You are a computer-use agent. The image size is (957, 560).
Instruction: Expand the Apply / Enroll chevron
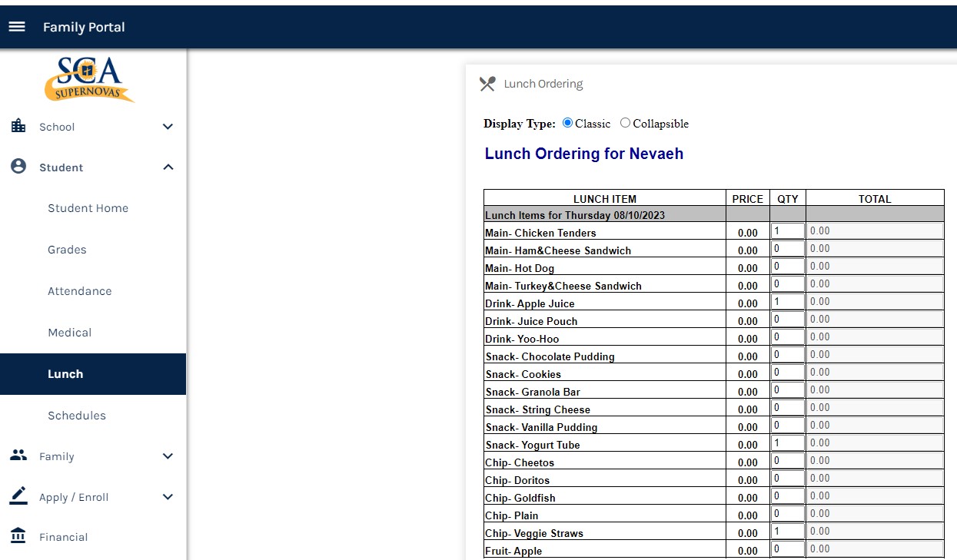(x=168, y=497)
